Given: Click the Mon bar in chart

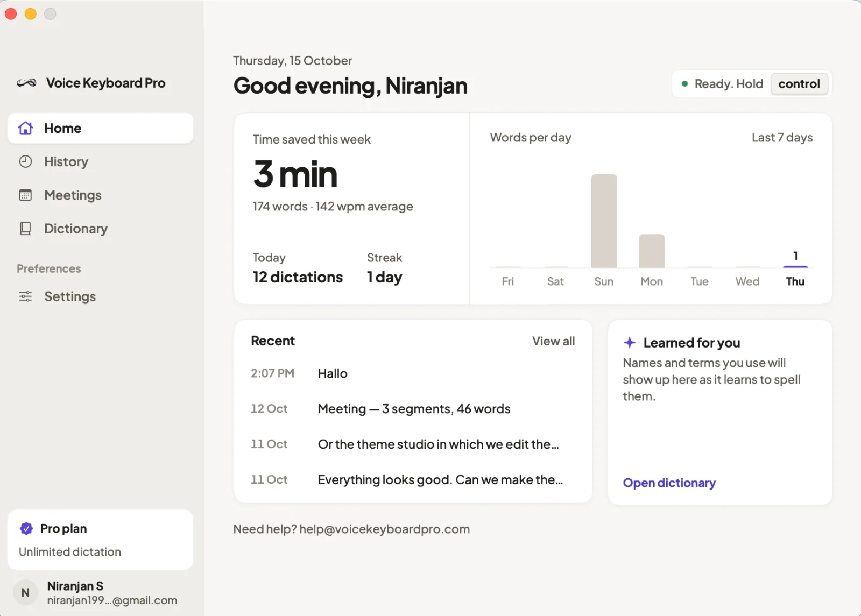Looking at the screenshot, I should click(x=652, y=251).
